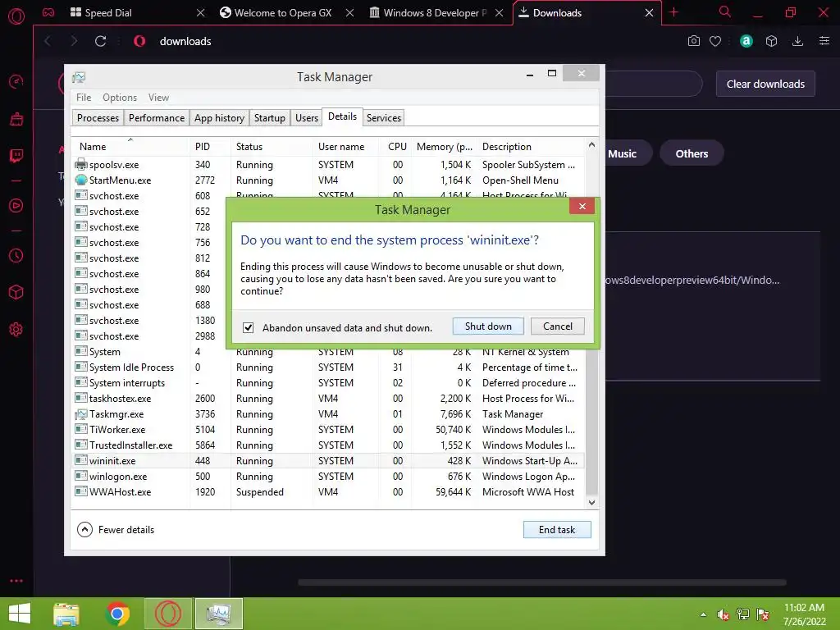Filter downloads by Music
The height and width of the screenshot is (630, 840).
click(622, 153)
